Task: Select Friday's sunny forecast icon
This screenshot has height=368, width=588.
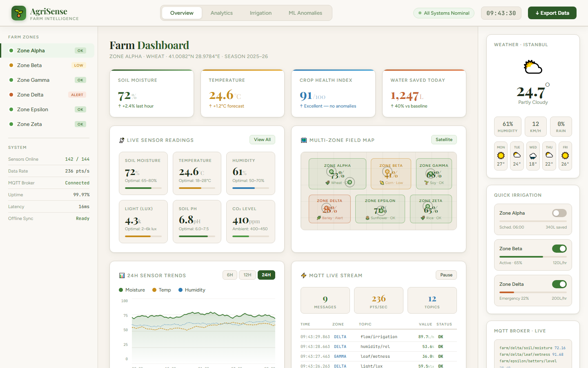Action: (x=565, y=155)
